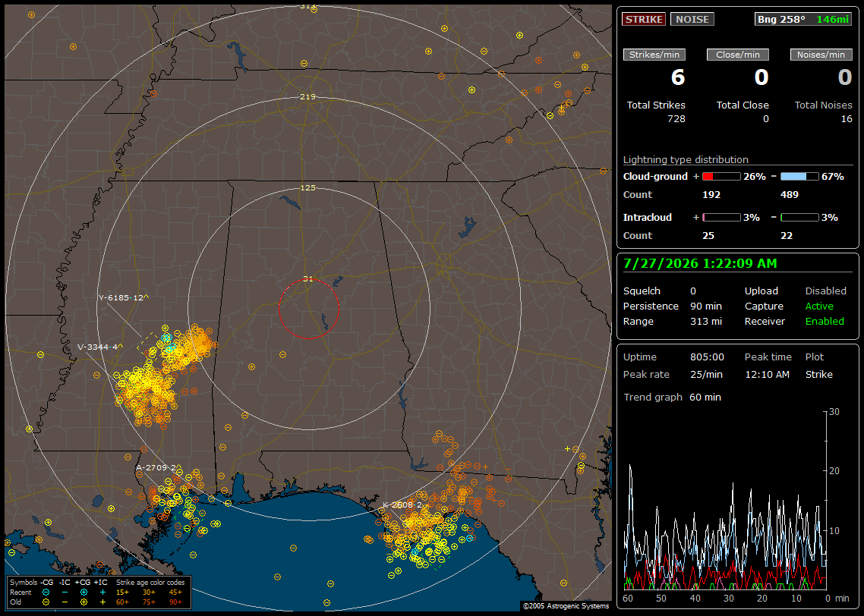Click the 125 mile range ring label
The image size is (864, 616).
tap(308, 187)
